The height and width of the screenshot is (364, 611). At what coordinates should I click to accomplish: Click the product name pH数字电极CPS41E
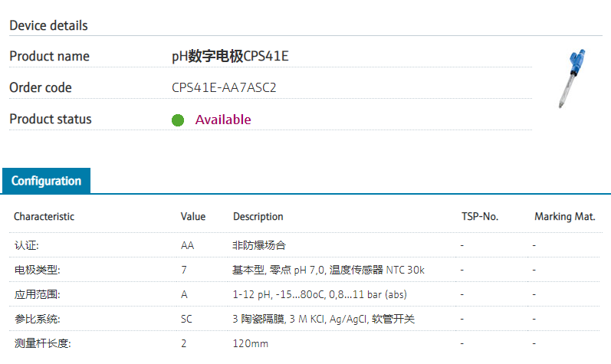[230, 56]
